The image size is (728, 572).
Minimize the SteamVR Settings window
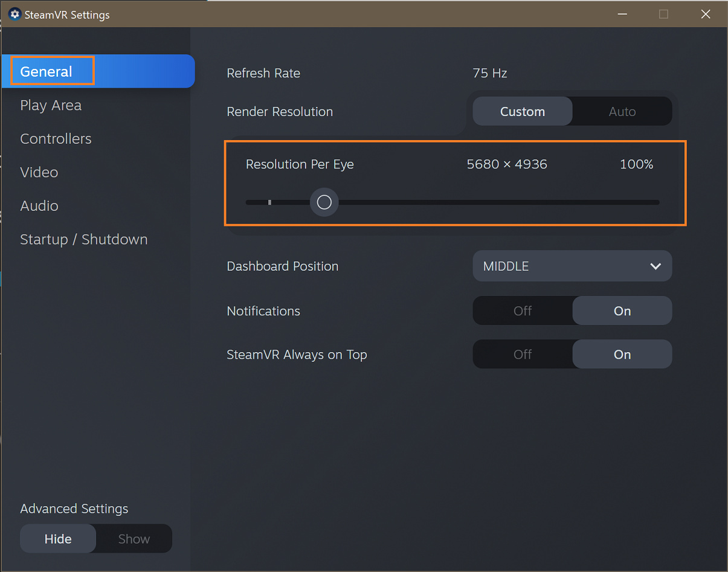(x=622, y=14)
